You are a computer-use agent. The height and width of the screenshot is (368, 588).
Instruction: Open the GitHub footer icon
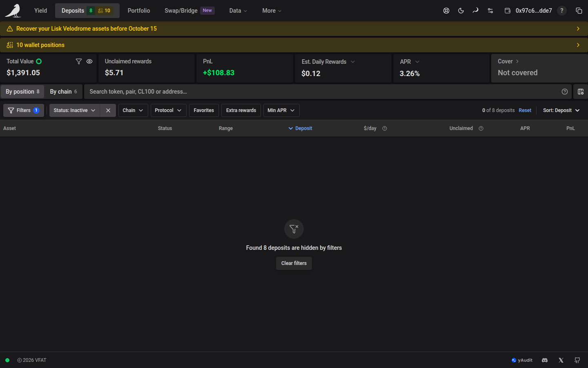577,360
